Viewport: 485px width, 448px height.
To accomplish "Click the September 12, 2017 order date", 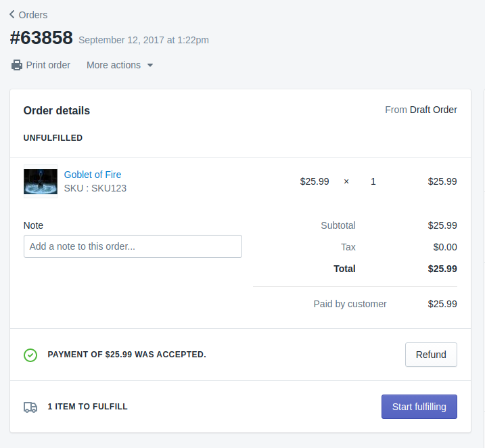I will [143, 40].
